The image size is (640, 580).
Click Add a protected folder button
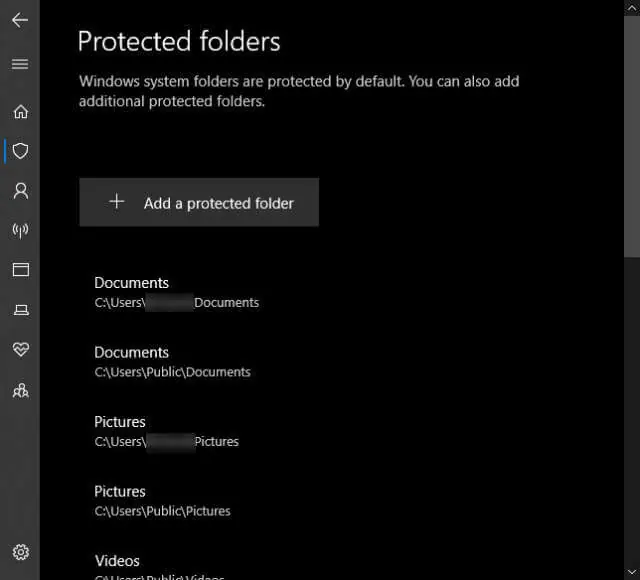(199, 202)
